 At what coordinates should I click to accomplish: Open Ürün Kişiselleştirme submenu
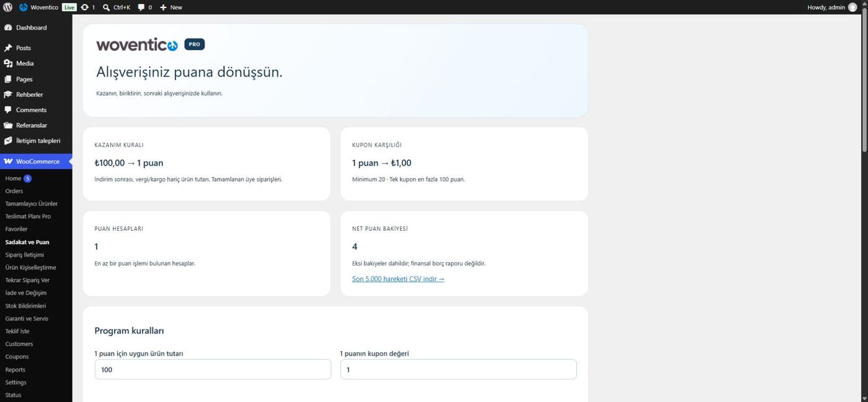(30, 267)
